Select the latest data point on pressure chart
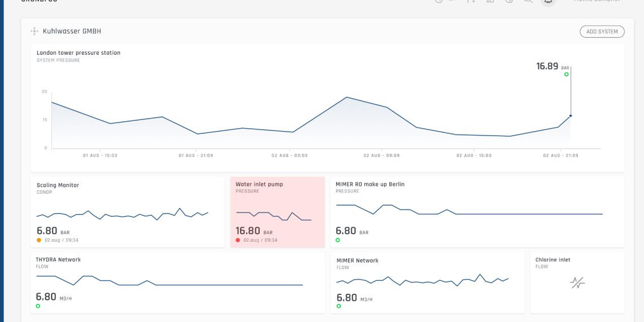 pyautogui.click(x=571, y=116)
